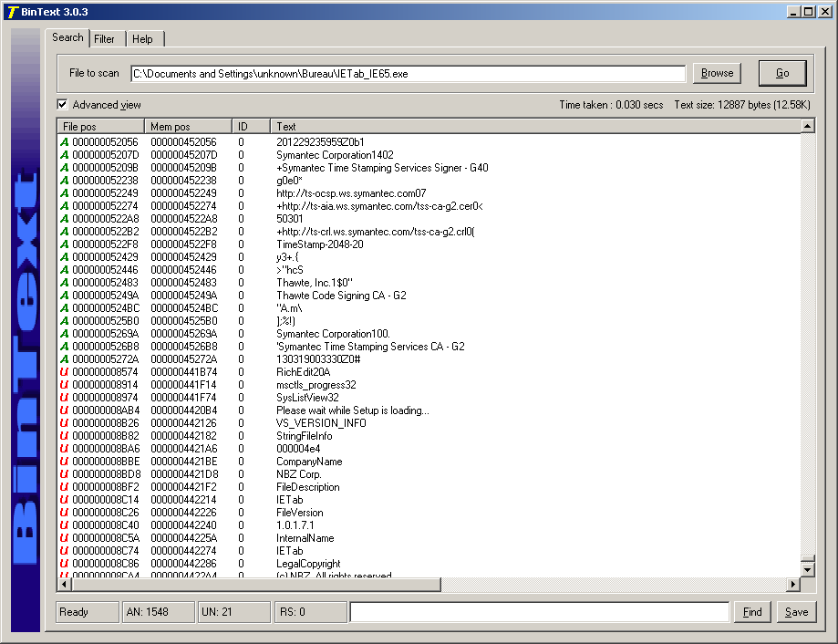Click the Find button
This screenshot has height=644, width=838.
752,612
